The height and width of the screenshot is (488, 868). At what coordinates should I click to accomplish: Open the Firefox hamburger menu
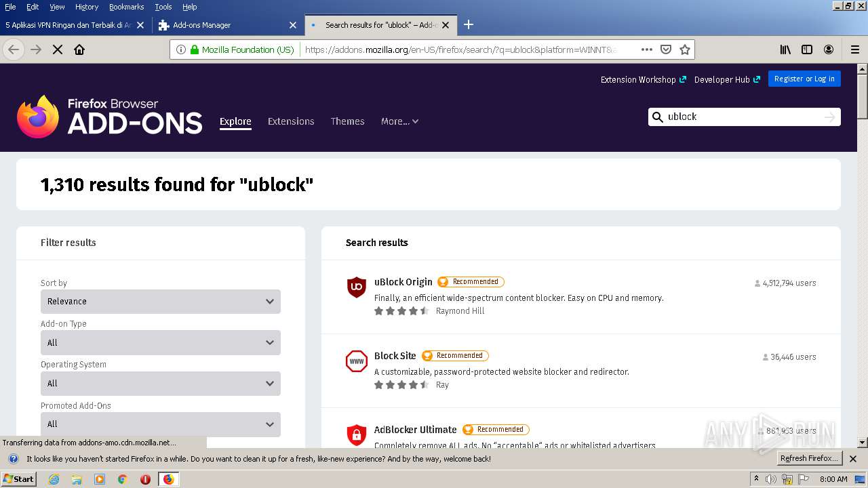click(855, 49)
